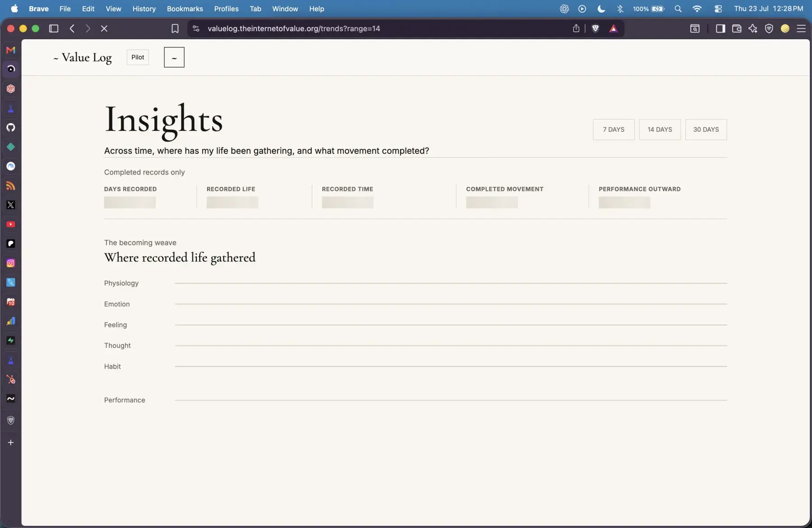This screenshot has width=812, height=528.
Task: Open the YouTube sidebar shortcut
Action: [x=11, y=224]
